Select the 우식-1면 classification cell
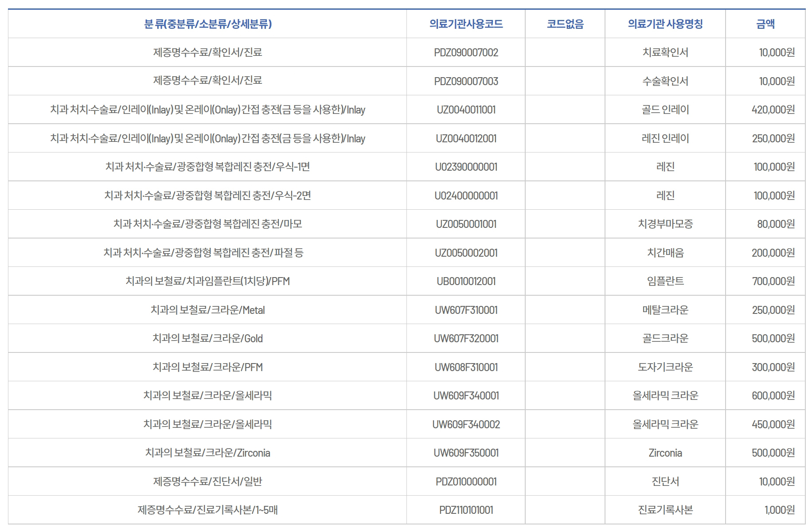The image size is (812, 532). pos(207,167)
